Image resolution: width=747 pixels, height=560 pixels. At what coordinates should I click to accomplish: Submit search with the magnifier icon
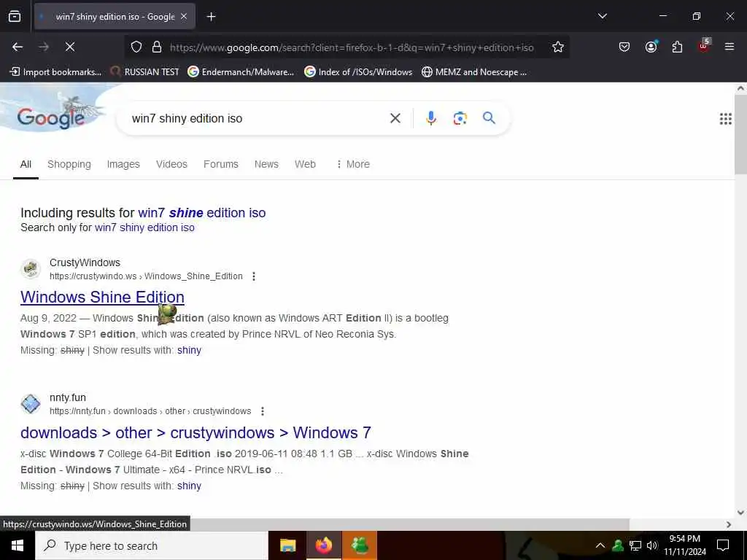[489, 118]
